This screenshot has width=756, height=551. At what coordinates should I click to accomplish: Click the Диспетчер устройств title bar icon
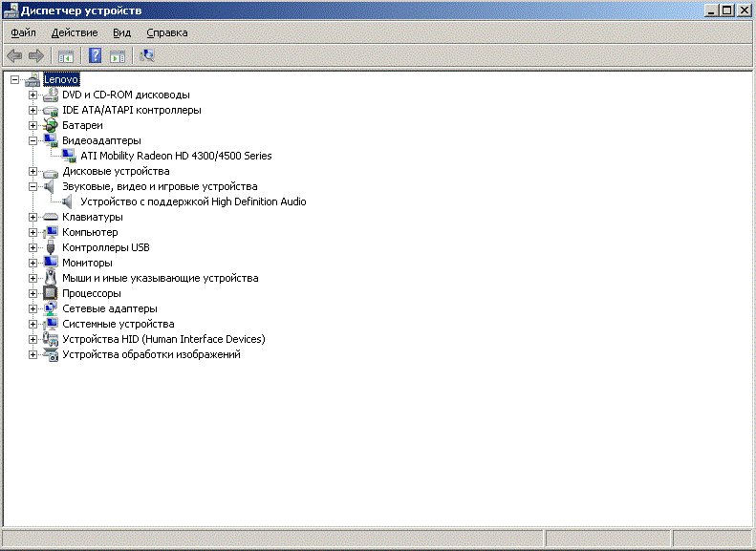pyautogui.click(x=11, y=11)
